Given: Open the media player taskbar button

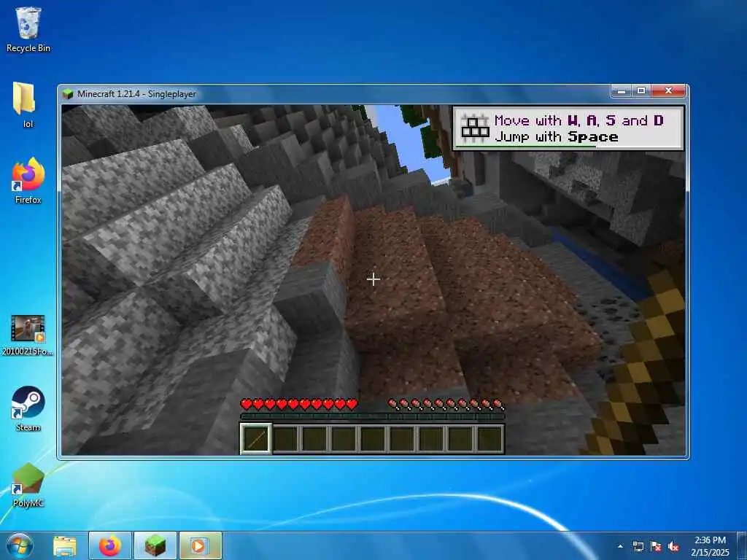Looking at the screenshot, I should [x=200, y=546].
